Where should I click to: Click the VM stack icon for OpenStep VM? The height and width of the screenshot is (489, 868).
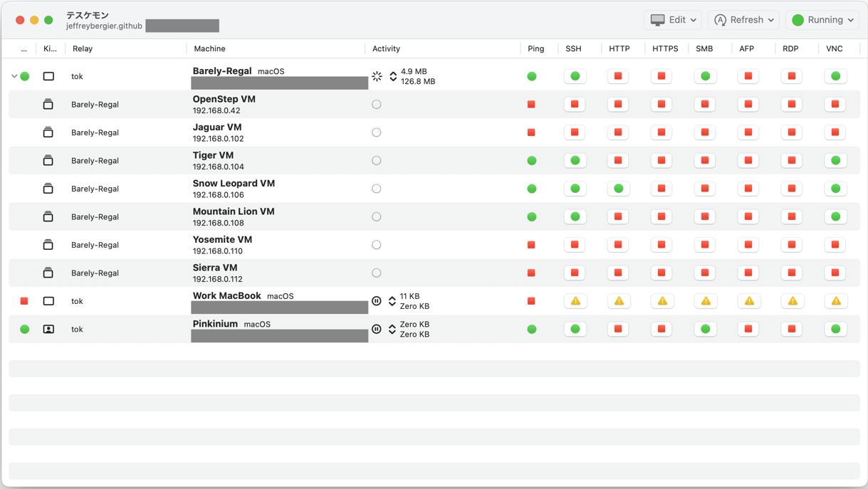(x=48, y=105)
